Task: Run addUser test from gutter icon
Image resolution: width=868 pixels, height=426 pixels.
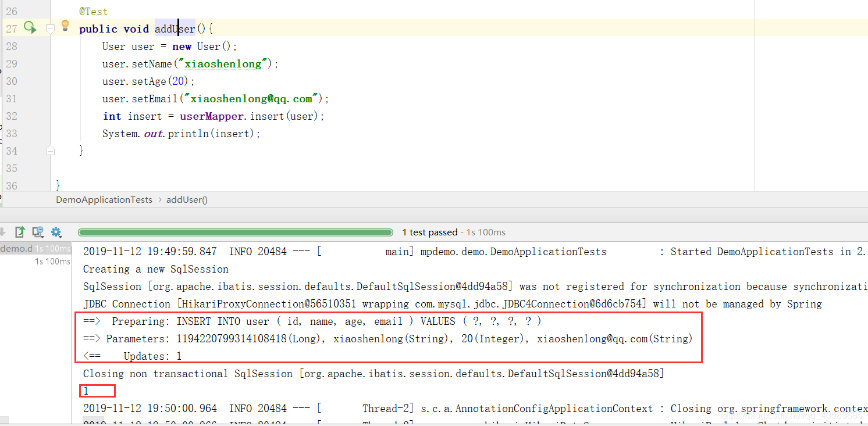Action: 30,27
